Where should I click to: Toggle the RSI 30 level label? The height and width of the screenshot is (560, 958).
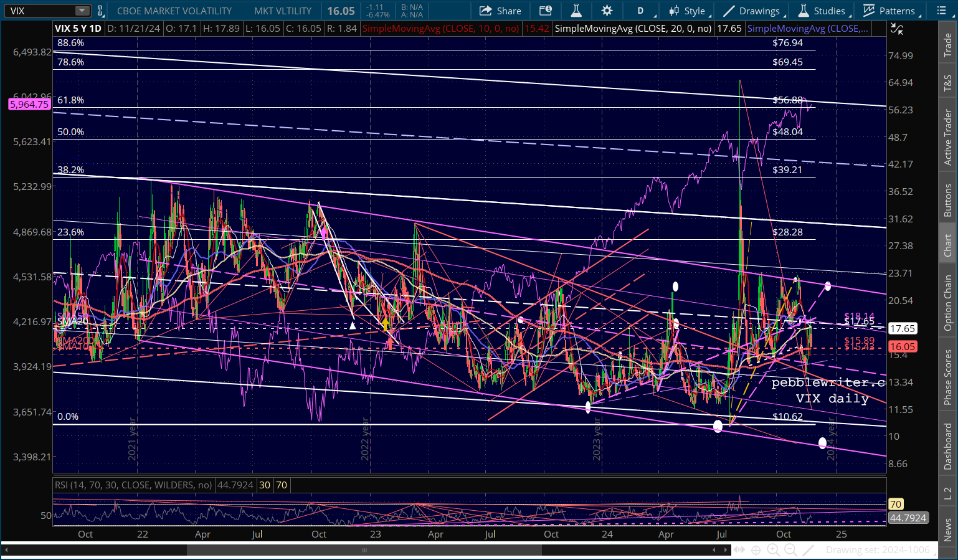click(265, 485)
